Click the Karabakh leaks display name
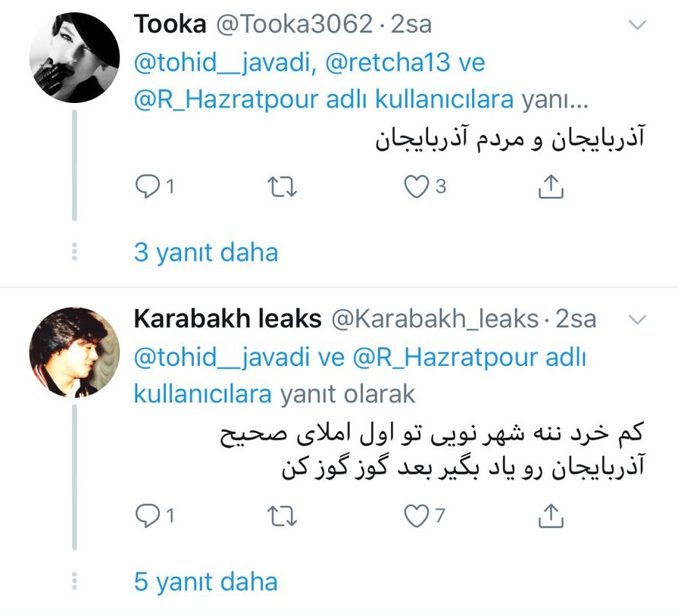The image size is (678, 616). click(x=227, y=319)
